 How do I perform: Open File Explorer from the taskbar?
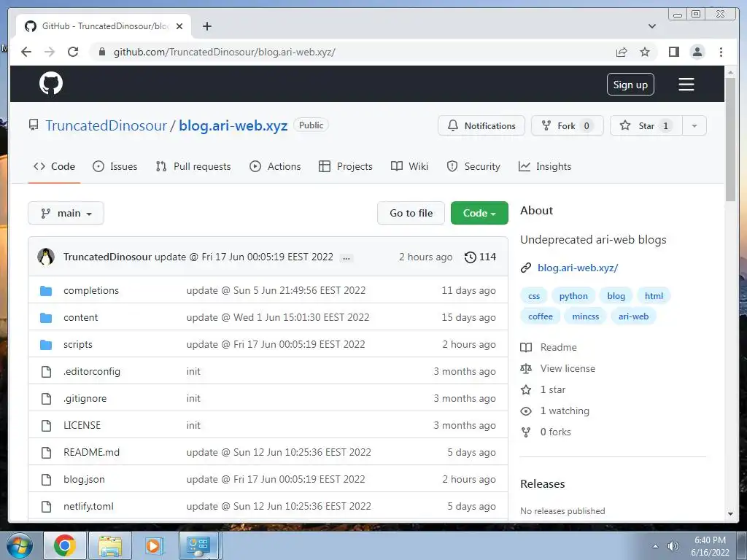tap(110, 545)
